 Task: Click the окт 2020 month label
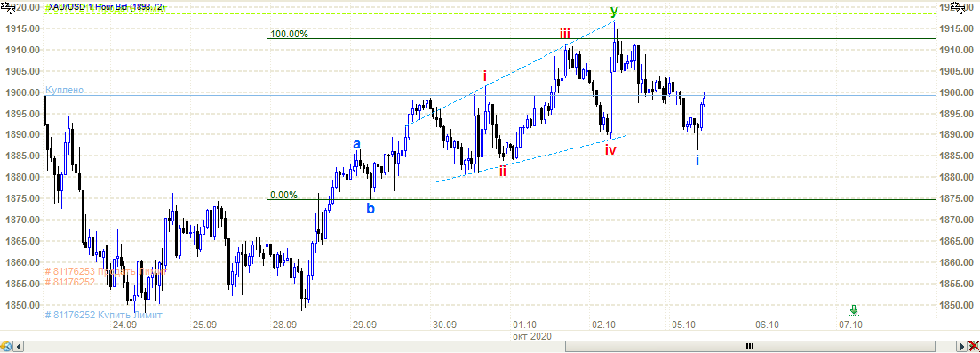[532, 336]
